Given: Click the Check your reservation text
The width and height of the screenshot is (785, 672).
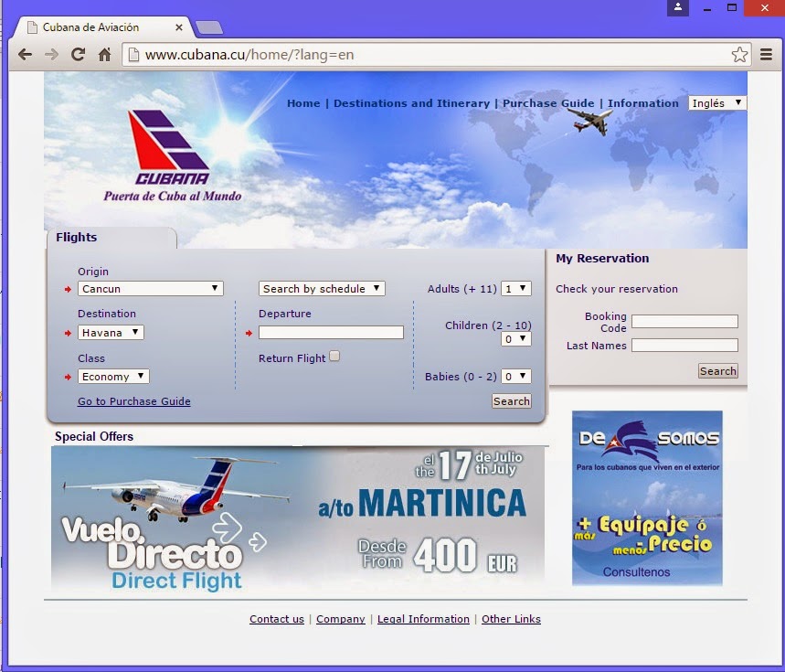Looking at the screenshot, I should click(617, 289).
